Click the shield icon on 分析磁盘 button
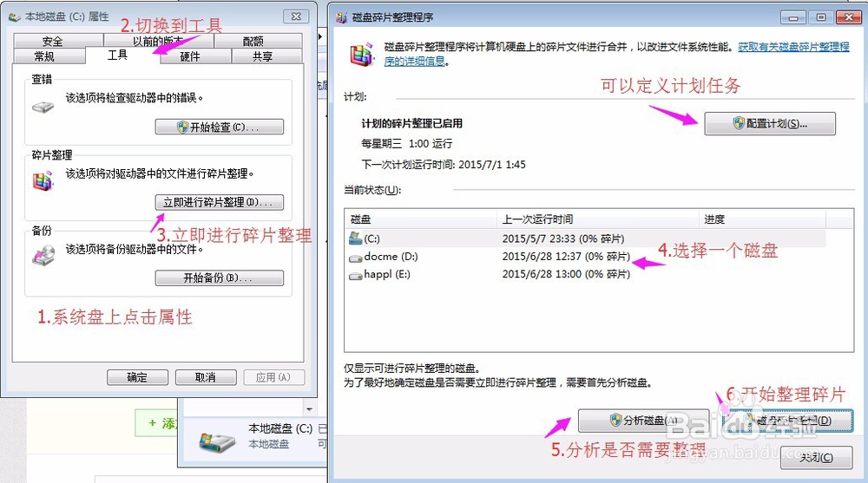The image size is (868, 483). [x=615, y=420]
